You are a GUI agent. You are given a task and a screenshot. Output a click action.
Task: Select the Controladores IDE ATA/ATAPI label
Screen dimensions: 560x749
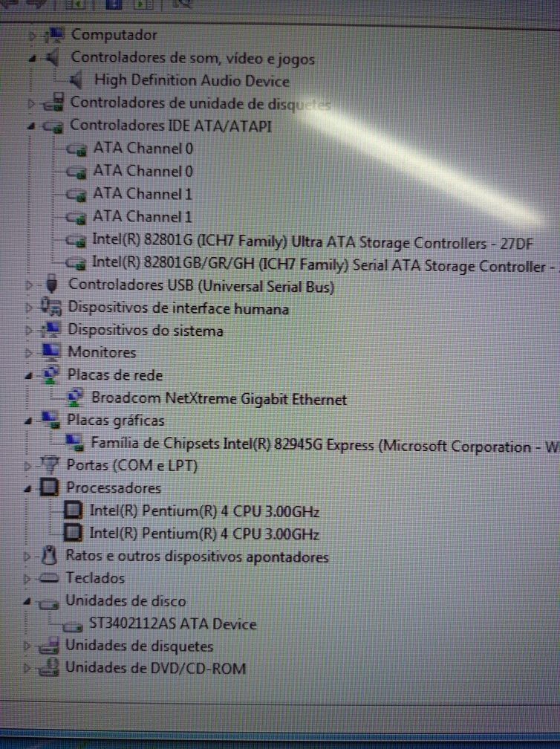click(x=170, y=126)
